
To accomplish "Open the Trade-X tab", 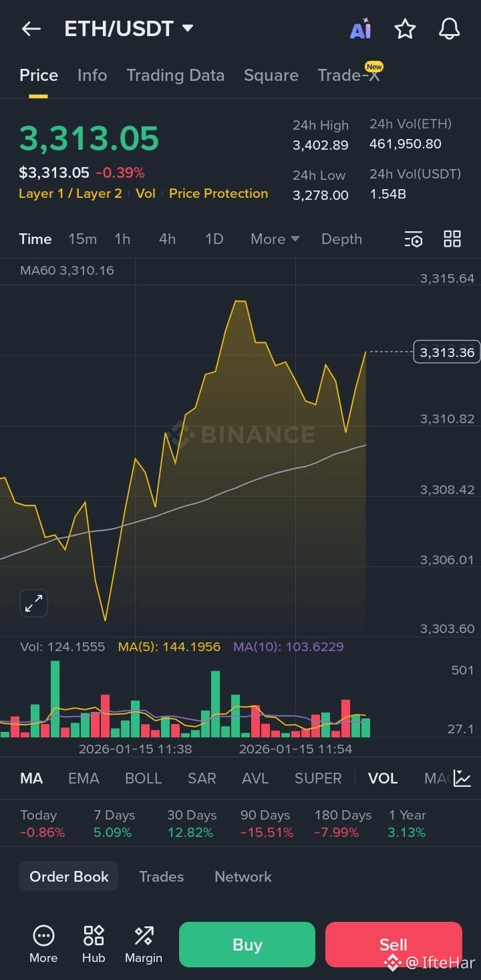I will (x=349, y=75).
